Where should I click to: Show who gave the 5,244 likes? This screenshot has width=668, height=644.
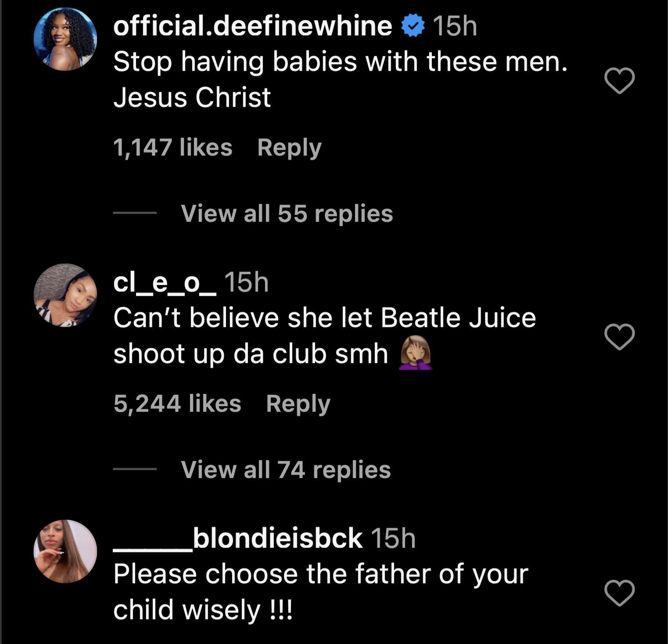[177, 404]
